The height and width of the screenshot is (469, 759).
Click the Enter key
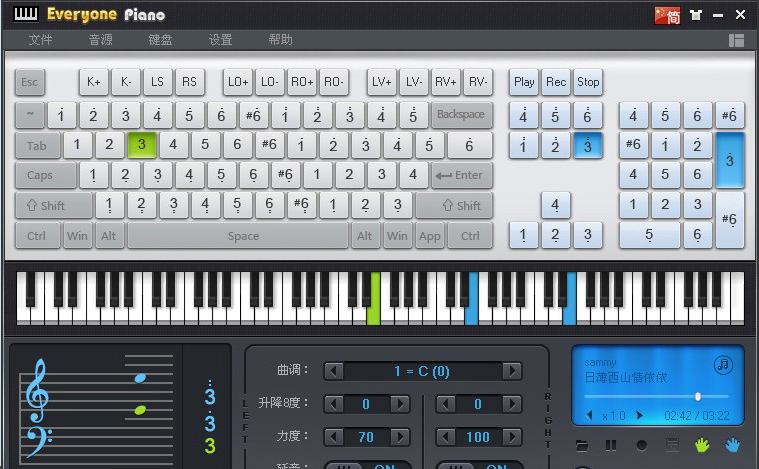point(461,175)
